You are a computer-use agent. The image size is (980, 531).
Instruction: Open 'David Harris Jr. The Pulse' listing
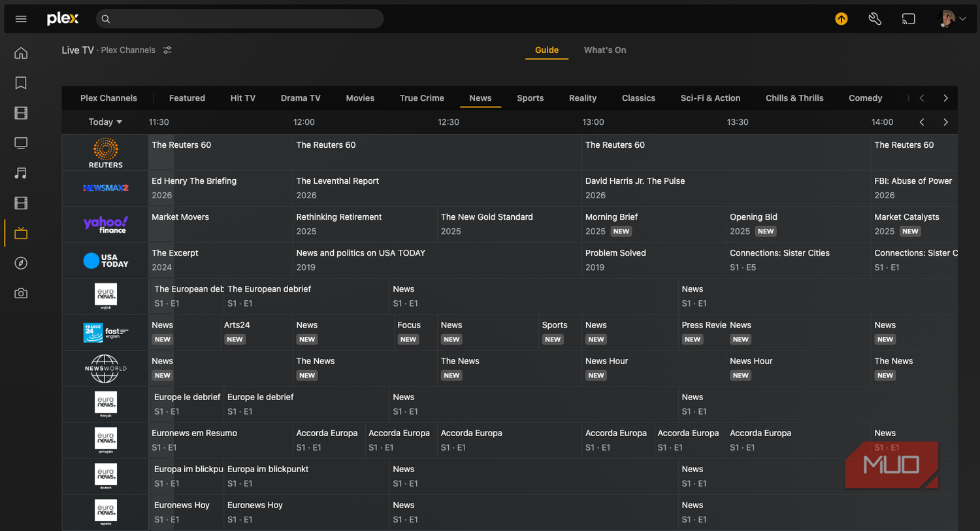[x=727, y=188]
